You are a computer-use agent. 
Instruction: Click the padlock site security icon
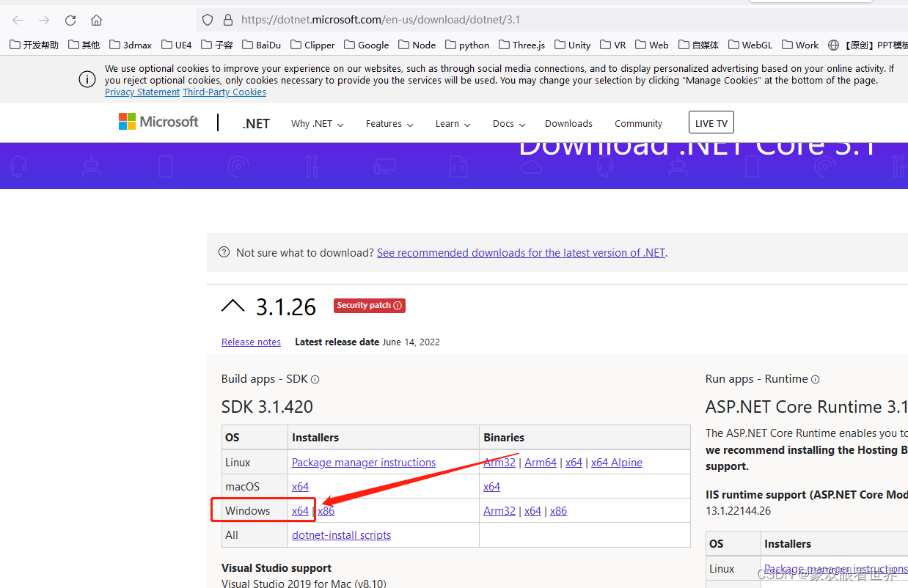[x=228, y=20]
